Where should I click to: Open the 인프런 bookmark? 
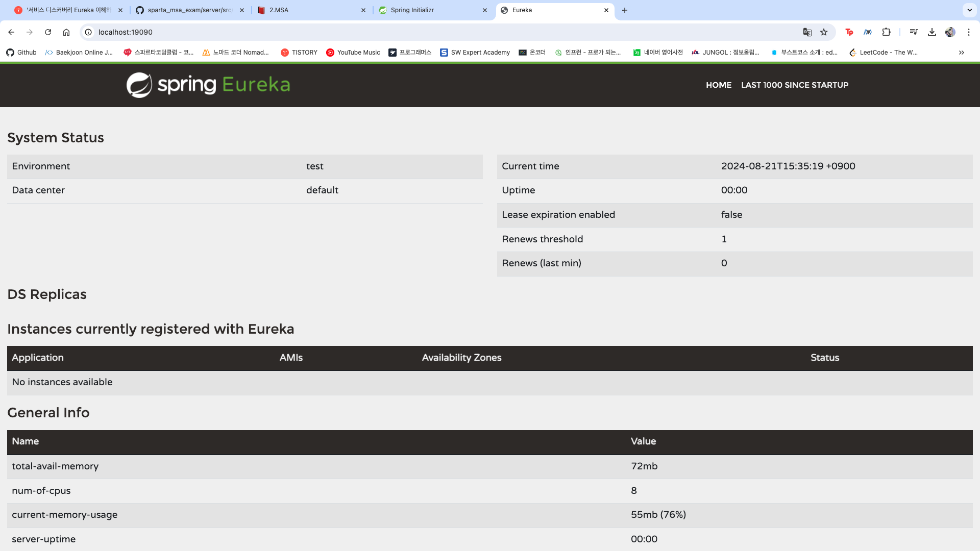pos(588,53)
